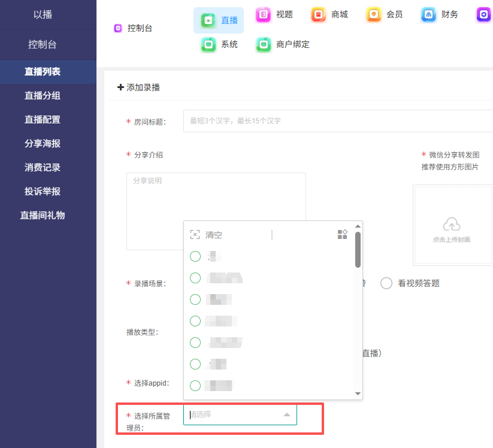Click 清空 to clear the selection
This screenshot has height=448, width=493.
coord(213,235)
